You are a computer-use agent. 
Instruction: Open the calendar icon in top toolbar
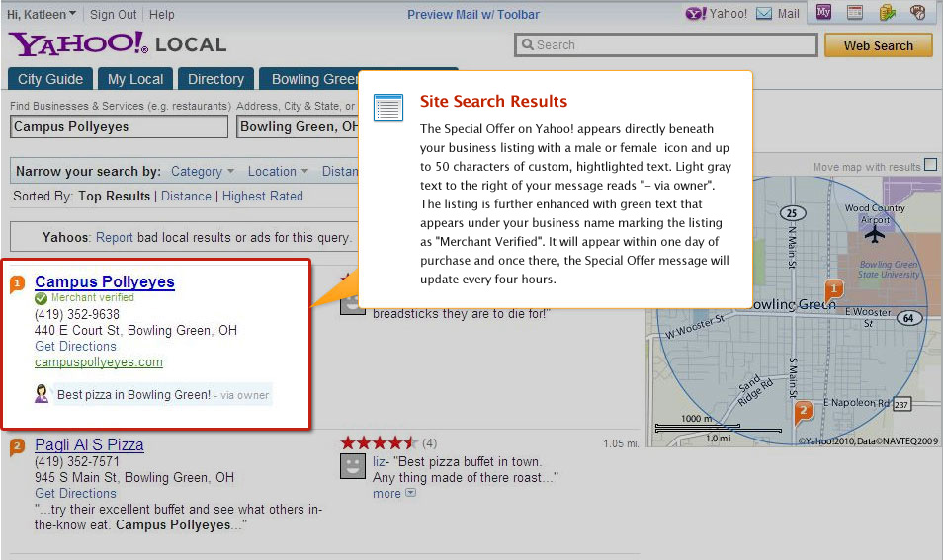pyautogui.click(x=855, y=12)
